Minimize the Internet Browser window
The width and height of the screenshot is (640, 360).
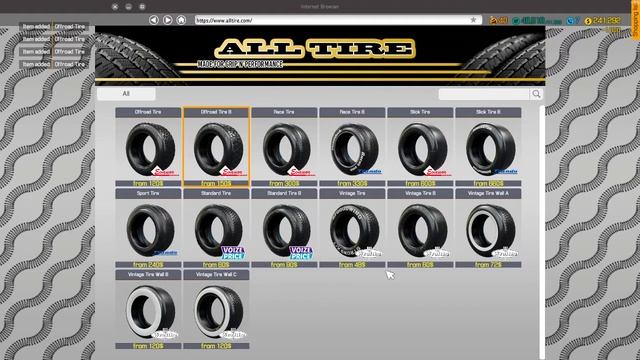coord(129,7)
